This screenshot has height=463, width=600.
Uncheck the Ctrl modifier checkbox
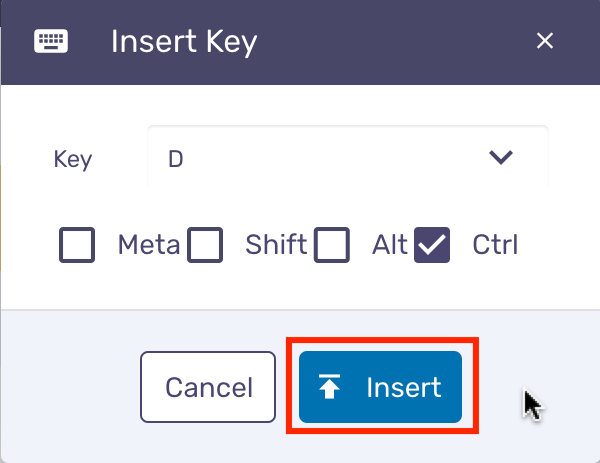coord(432,245)
